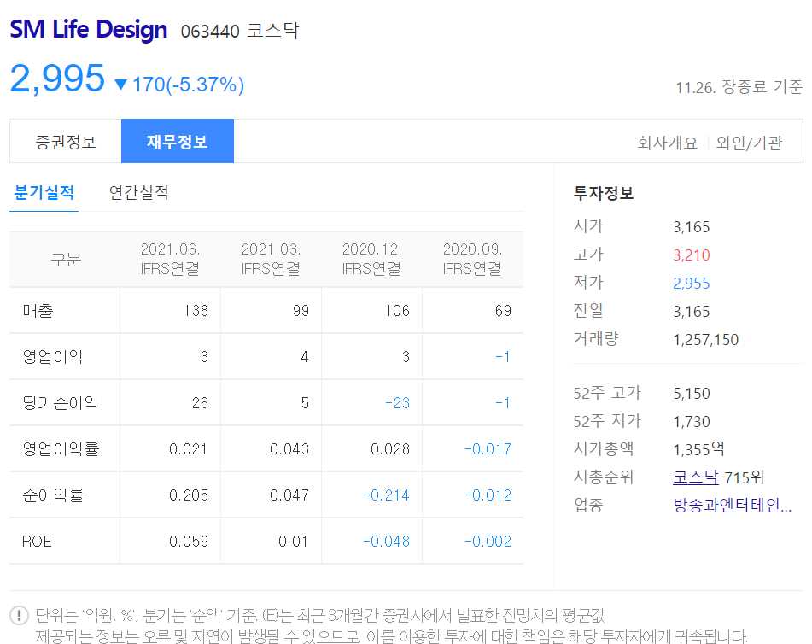Click the 매출 row label
Screen dimensions: 812x644
click(x=37, y=310)
